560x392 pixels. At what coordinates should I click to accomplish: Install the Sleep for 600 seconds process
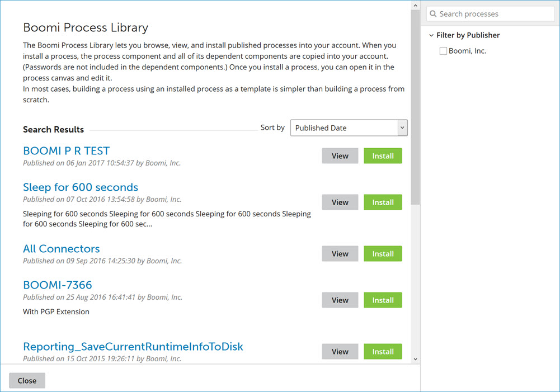[x=383, y=202]
